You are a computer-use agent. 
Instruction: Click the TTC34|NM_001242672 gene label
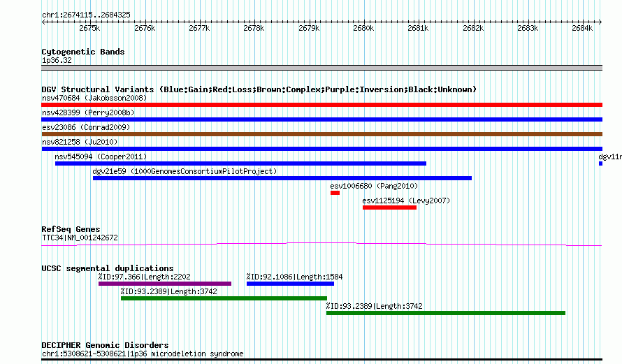[80, 238]
